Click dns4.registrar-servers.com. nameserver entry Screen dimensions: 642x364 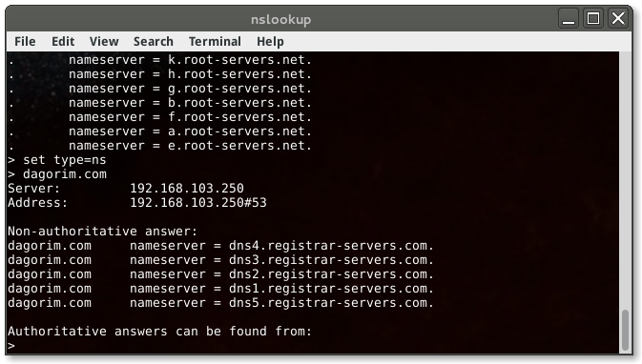click(x=220, y=246)
